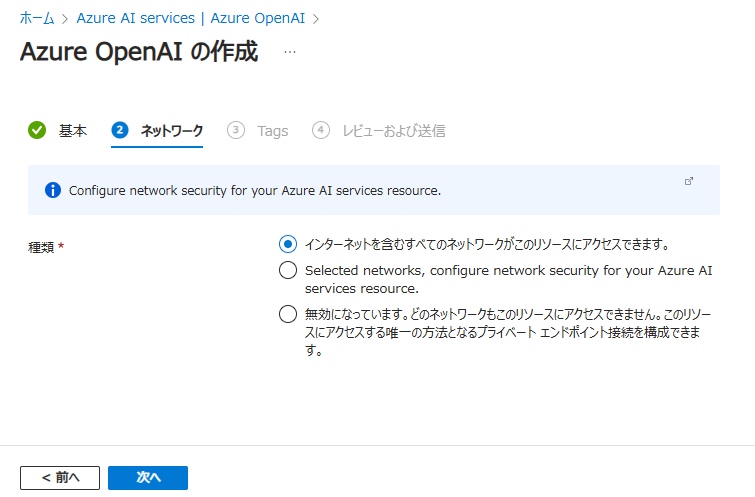Open the ホーム breadcrumb link
The image size is (755, 497).
pyautogui.click(x=37, y=18)
